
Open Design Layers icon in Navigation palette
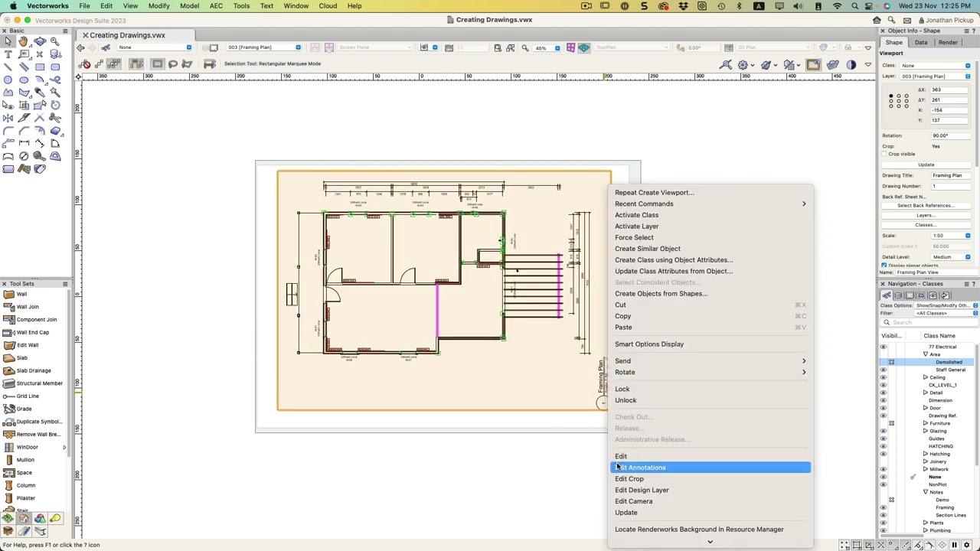click(x=899, y=295)
